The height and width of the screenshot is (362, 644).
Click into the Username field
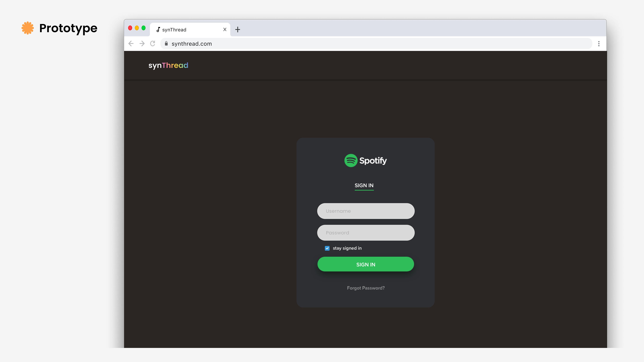[366, 211]
